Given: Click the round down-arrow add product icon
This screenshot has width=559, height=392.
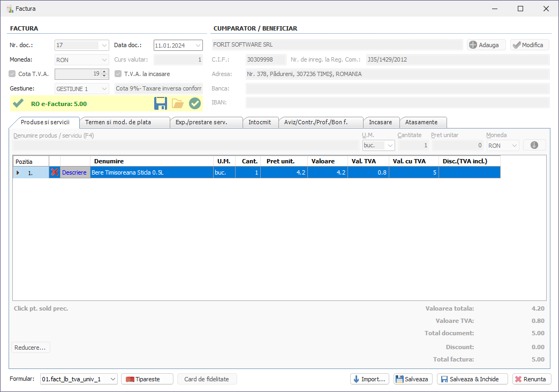Looking at the screenshot, I should 534,145.
